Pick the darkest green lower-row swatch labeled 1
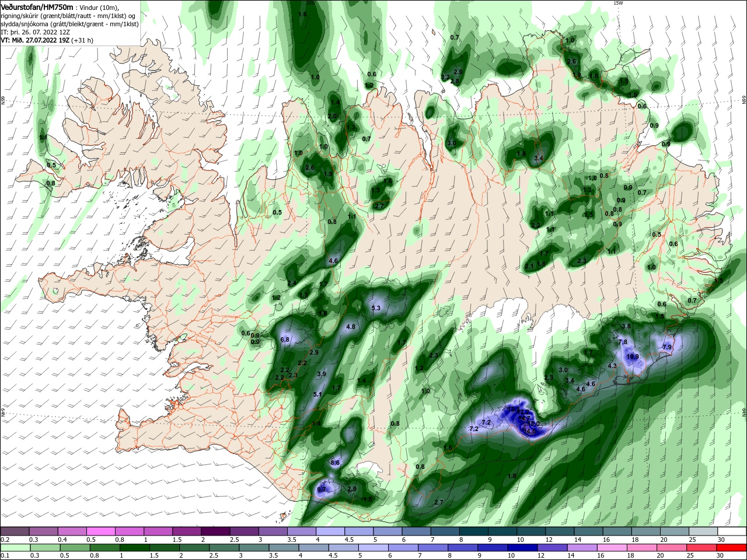 [134, 547]
